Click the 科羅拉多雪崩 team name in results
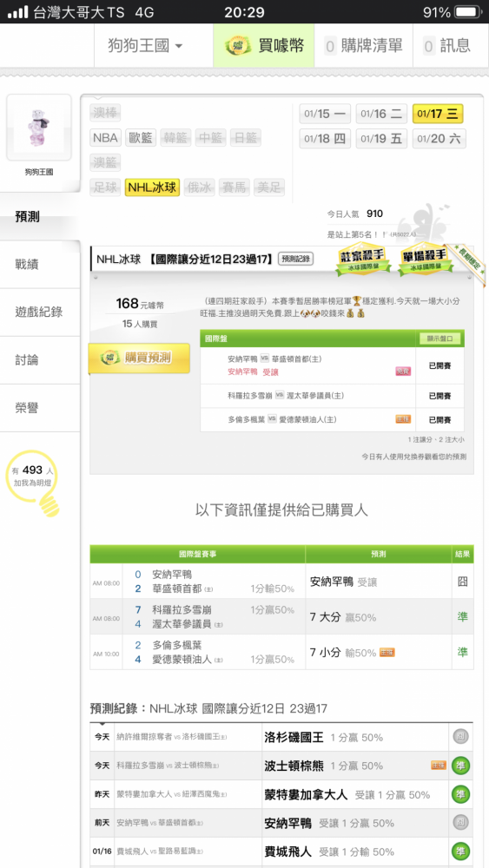The height and width of the screenshot is (868, 489). (x=182, y=610)
